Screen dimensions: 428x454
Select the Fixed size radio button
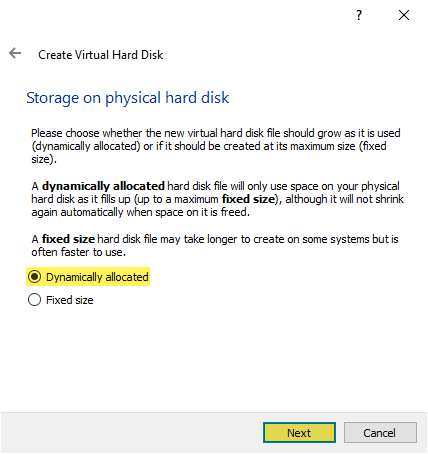[35, 300]
